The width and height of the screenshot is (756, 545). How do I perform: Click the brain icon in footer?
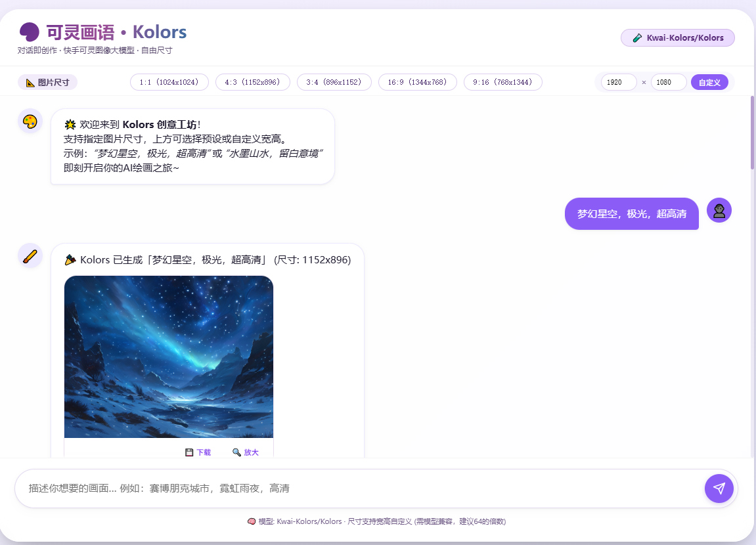252,521
